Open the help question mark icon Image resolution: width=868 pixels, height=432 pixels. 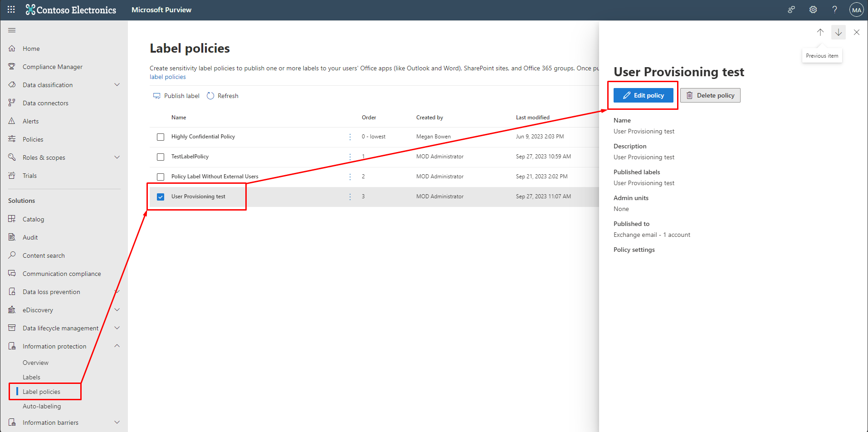coord(834,10)
